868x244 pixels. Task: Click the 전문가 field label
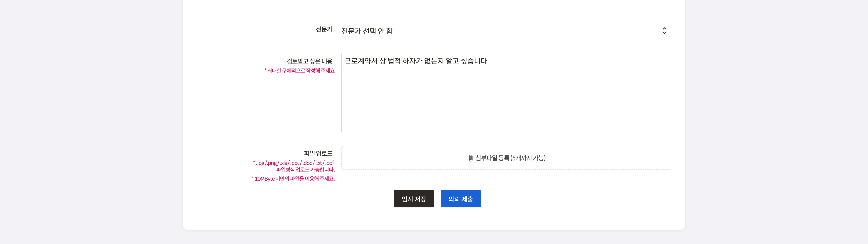coord(324,29)
